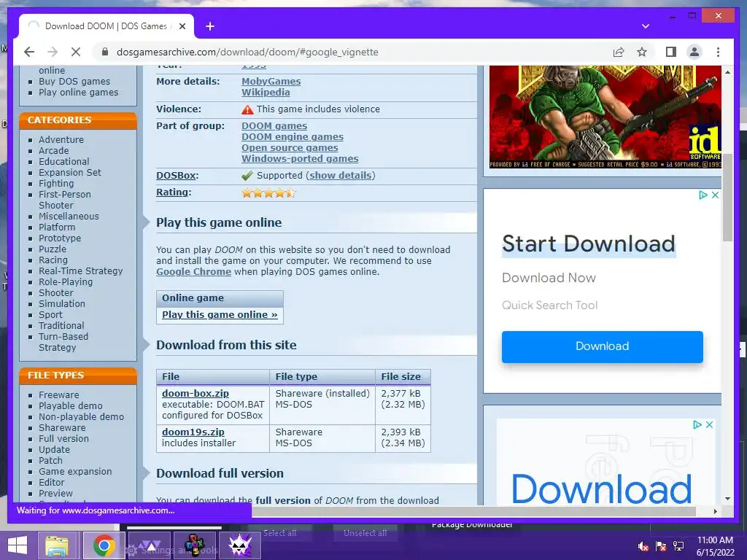Close the Start Download ad

coord(715,195)
